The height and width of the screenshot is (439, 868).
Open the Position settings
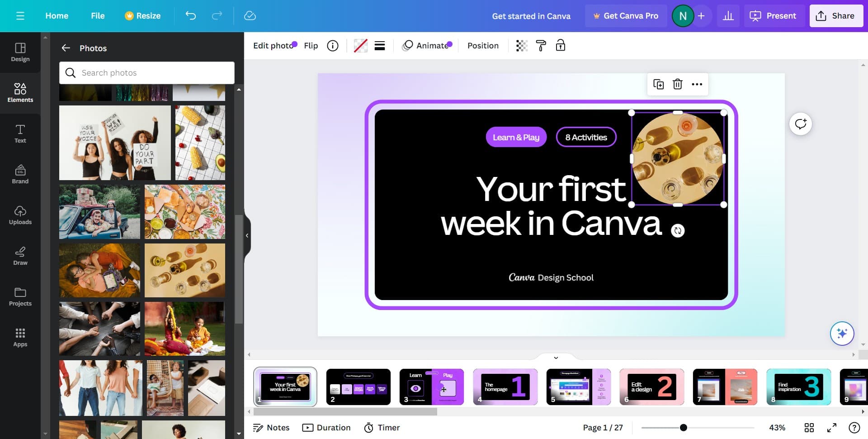[x=483, y=46]
